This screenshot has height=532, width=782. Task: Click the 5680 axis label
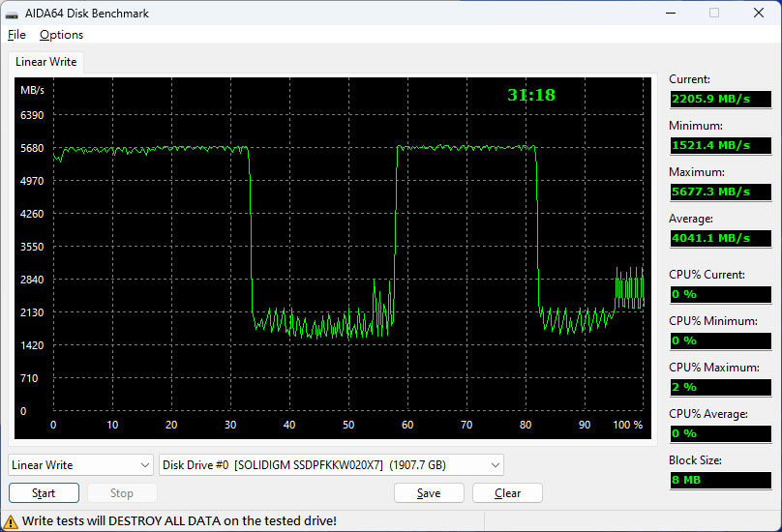(x=32, y=148)
